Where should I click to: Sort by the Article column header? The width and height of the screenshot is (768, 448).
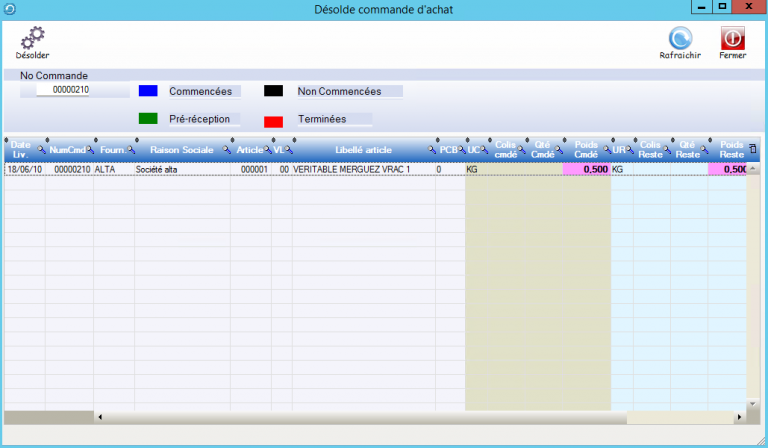point(248,150)
